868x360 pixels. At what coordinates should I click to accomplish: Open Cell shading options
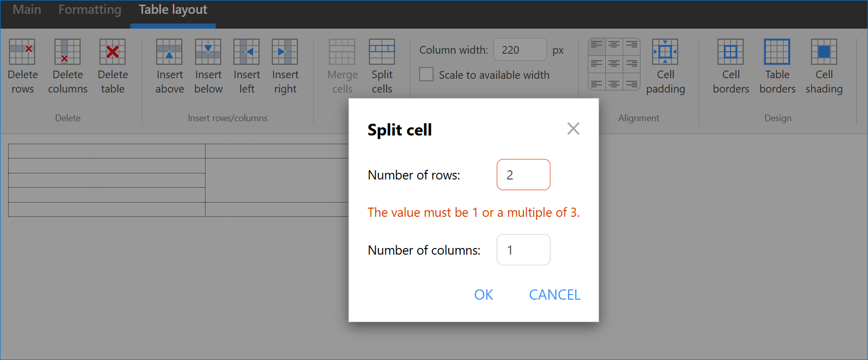pos(824,66)
